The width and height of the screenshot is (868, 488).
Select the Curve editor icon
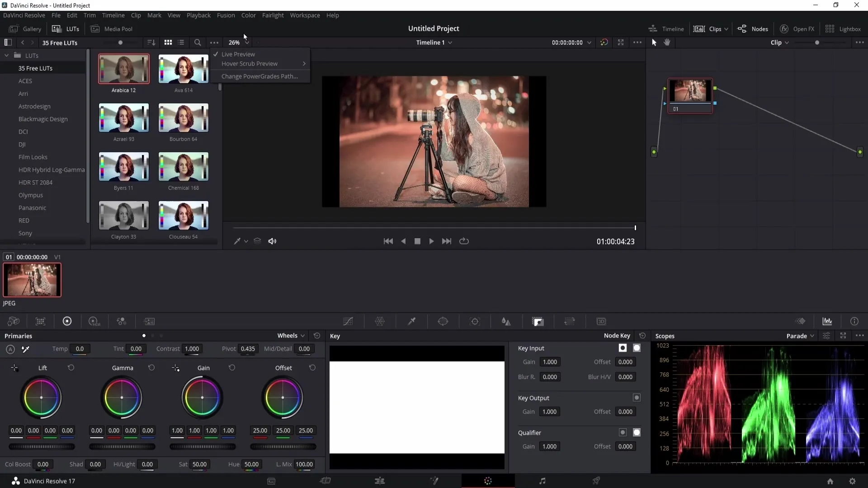coord(348,321)
